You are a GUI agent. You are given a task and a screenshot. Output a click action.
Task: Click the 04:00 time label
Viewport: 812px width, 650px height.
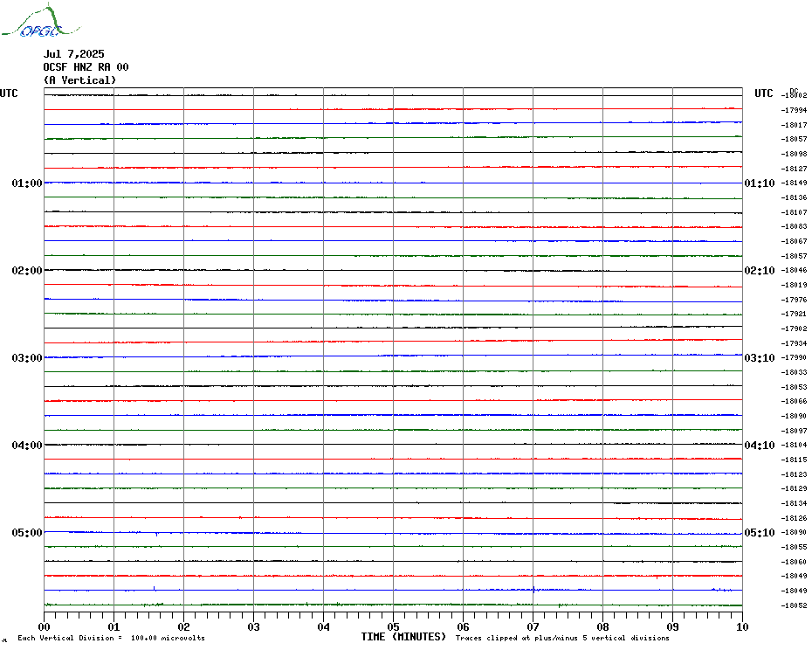[27, 446]
